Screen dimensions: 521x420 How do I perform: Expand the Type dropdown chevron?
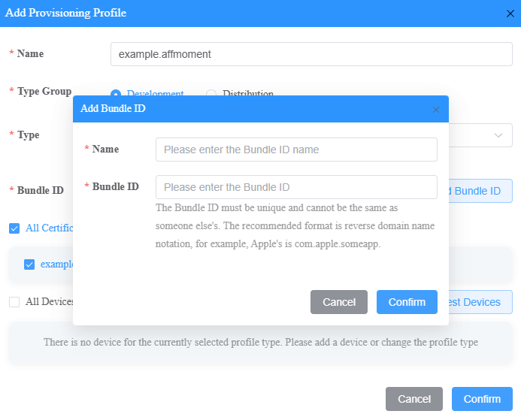[x=498, y=135]
